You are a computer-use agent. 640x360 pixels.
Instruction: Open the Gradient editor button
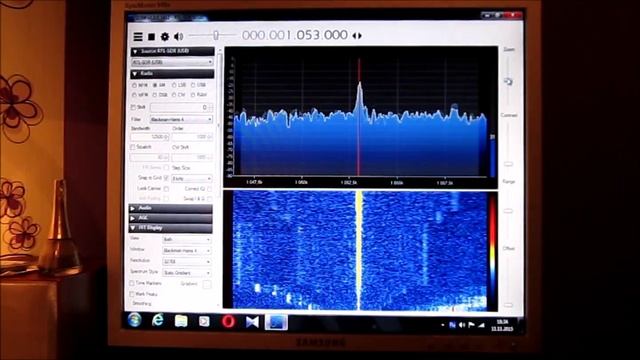(207, 284)
